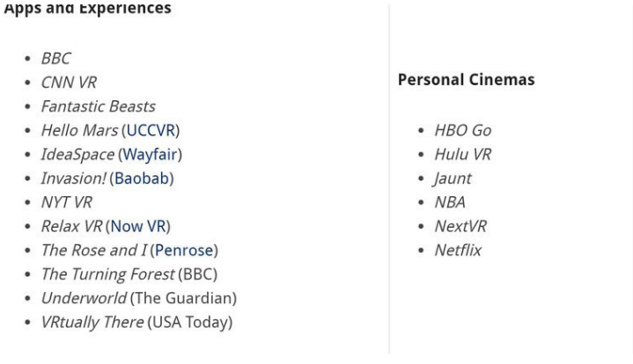The width and height of the screenshot is (633, 364).
Task: Select the Hello Mars title
Action: [x=80, y=131]
